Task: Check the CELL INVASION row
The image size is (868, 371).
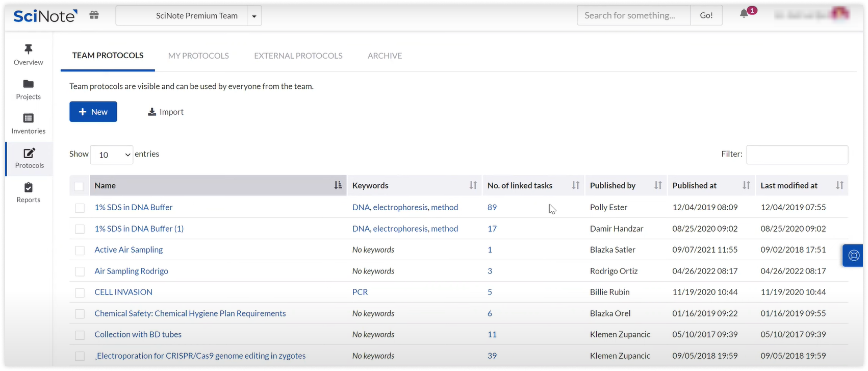Action: pos(80,292)
